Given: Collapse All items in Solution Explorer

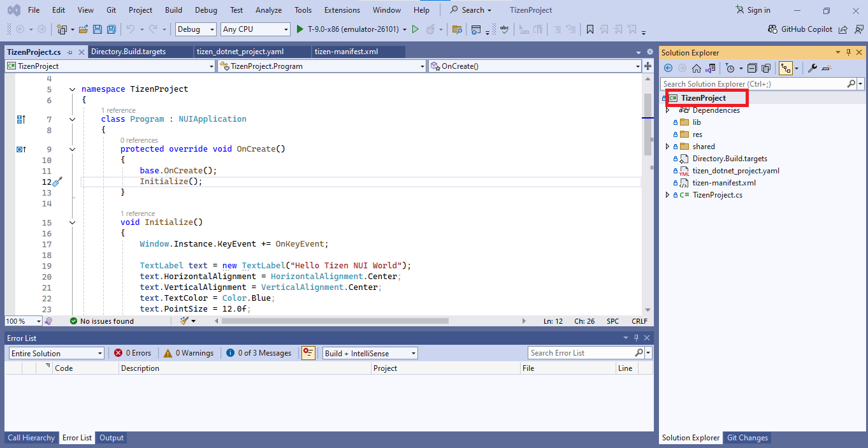Looking at the screenshot, I should [x=753, y=68].
